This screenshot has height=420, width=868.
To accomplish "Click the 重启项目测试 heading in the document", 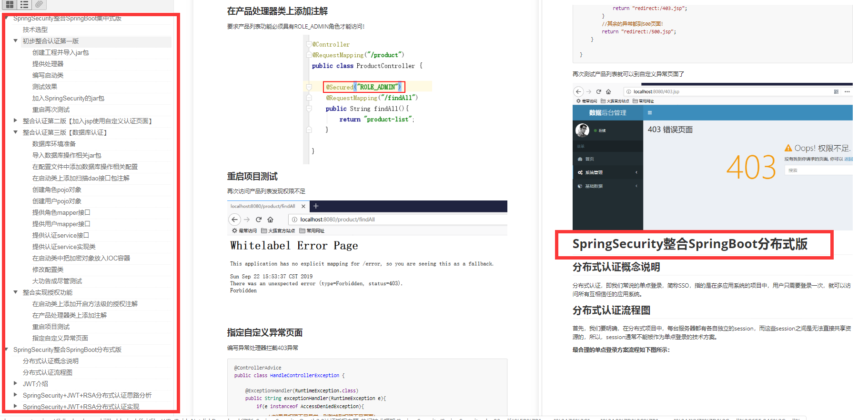I will 252,177.
